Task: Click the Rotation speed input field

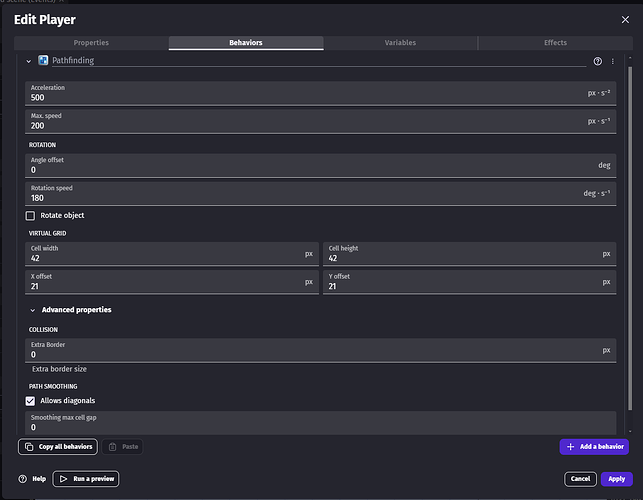Action: [x=300, y=198]
